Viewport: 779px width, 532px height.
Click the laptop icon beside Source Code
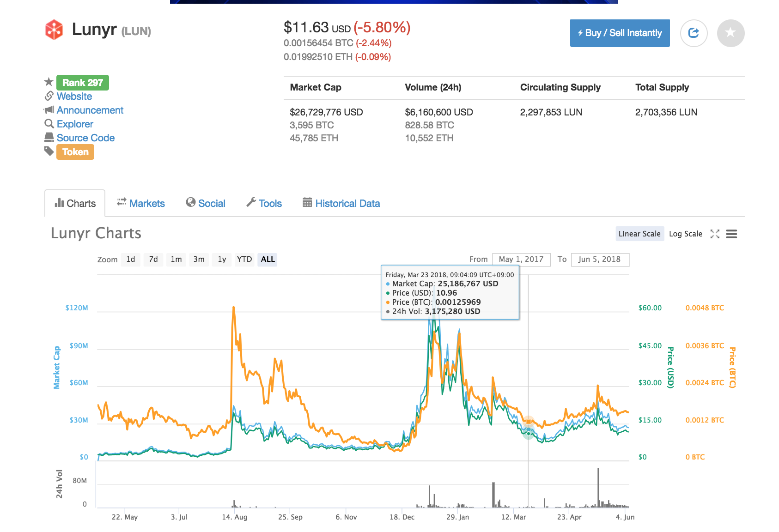click(x=49, y=137)
